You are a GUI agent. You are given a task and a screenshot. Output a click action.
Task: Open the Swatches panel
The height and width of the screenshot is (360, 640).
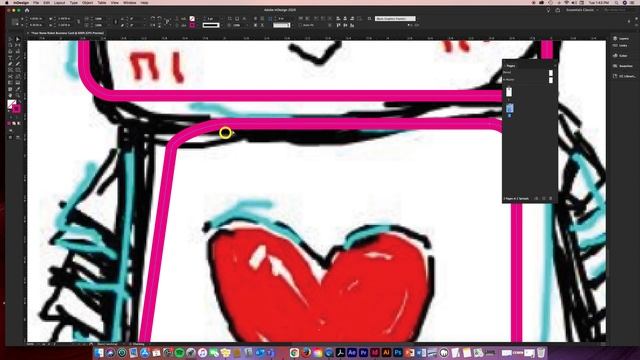coord(623,66)
